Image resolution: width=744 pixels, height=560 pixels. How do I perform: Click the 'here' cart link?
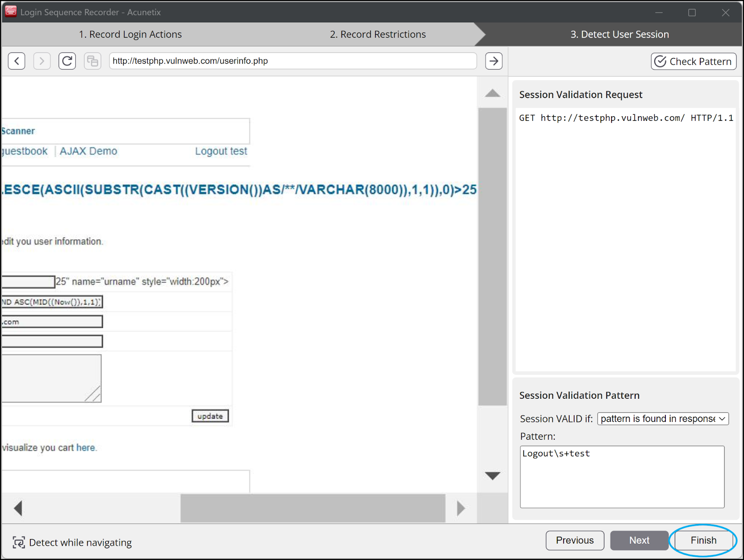click(86, 448)
